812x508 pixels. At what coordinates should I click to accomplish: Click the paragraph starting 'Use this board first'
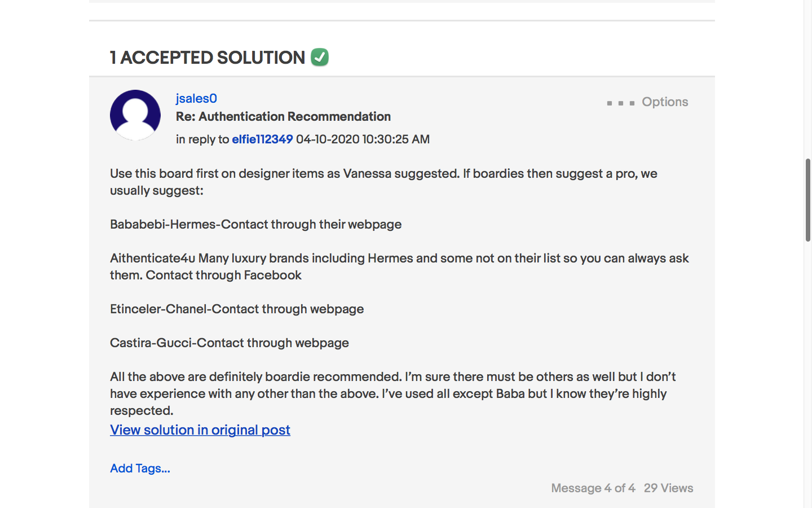[383, 182]
